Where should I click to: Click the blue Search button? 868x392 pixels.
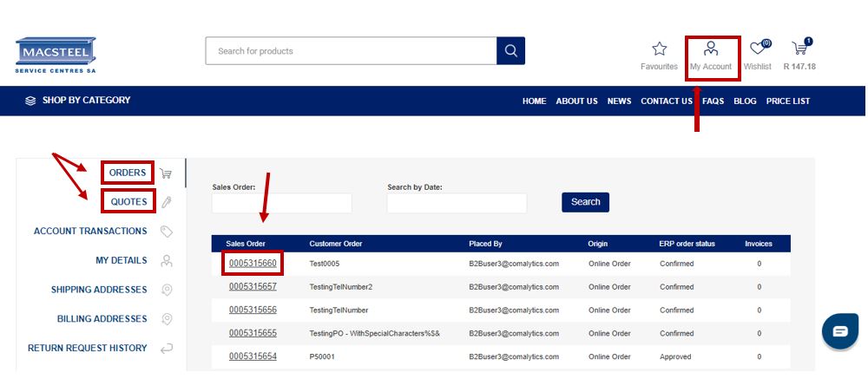point(585,202)
